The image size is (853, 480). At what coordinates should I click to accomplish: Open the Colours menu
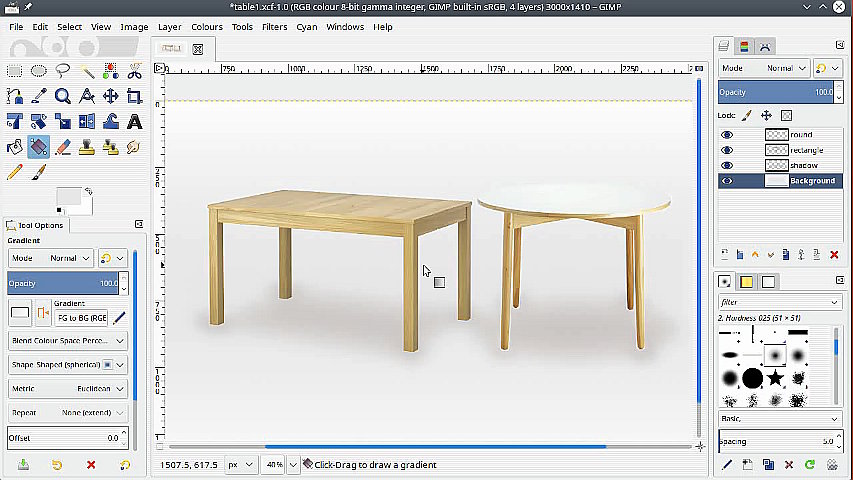pos(207,27)
